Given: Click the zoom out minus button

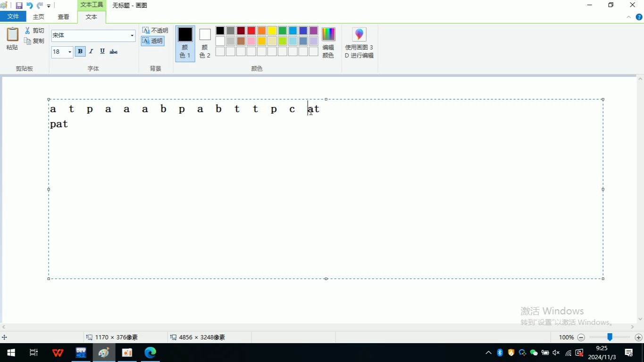Looking at the screenshot, I should tap(581, 337).
